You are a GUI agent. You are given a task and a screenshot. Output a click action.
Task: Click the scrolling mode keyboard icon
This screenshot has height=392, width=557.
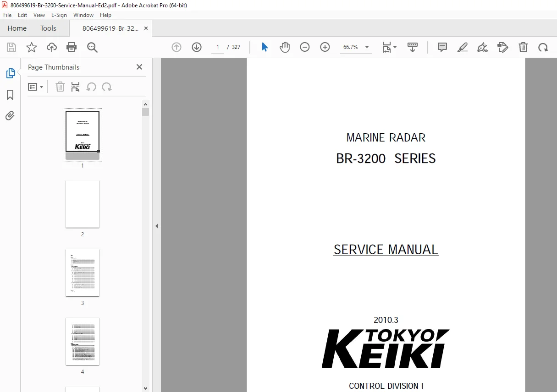coord(413,47)
